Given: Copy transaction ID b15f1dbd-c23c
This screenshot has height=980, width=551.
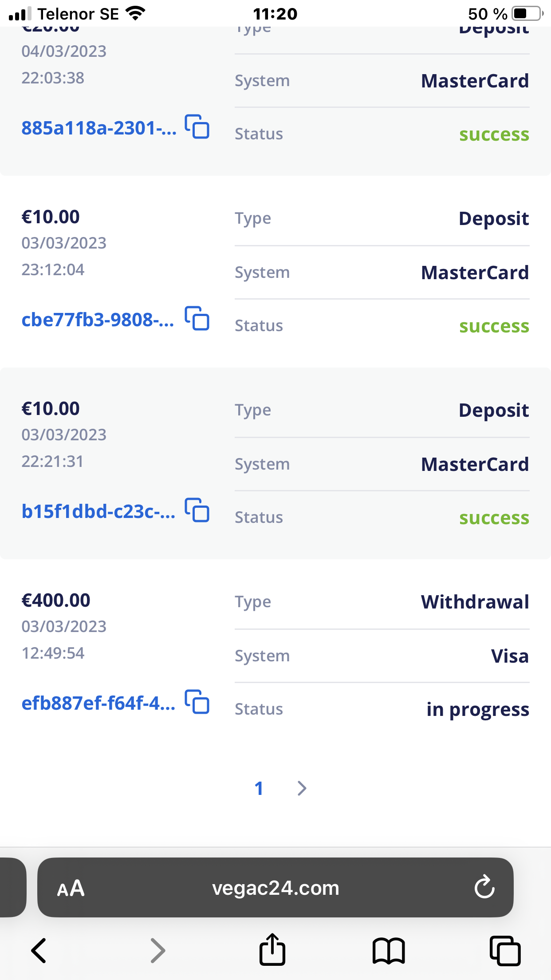Looking at the screenshot, I should (x=197, y=510).
